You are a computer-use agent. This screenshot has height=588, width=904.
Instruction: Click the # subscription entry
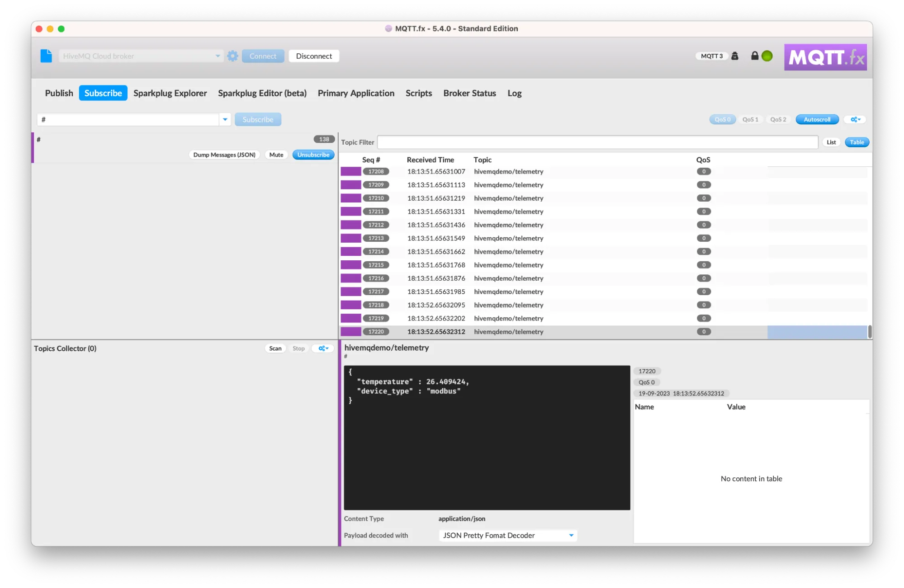pyautogui.click(x=185, y=147)
